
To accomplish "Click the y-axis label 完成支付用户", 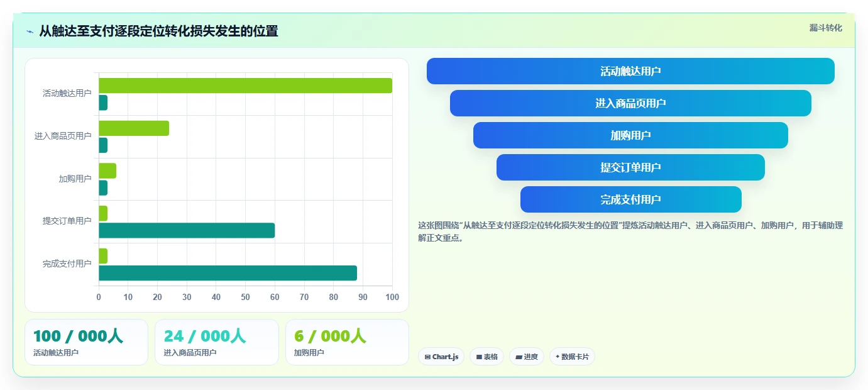I will [x=67, y=264].
